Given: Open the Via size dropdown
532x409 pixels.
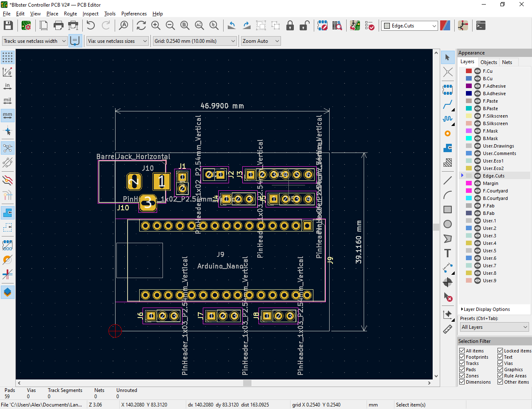Looking at the screenshot, I should [x=118, y=41].
